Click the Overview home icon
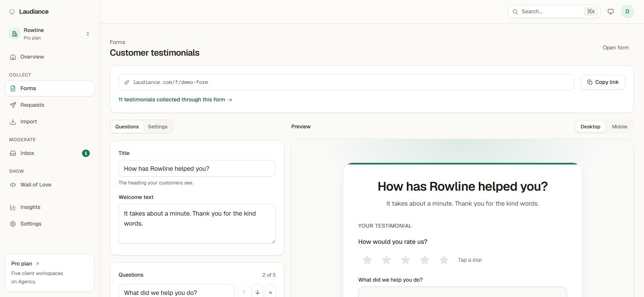The height and width of the screenshot is (297, 644). [x=13, y=57]
